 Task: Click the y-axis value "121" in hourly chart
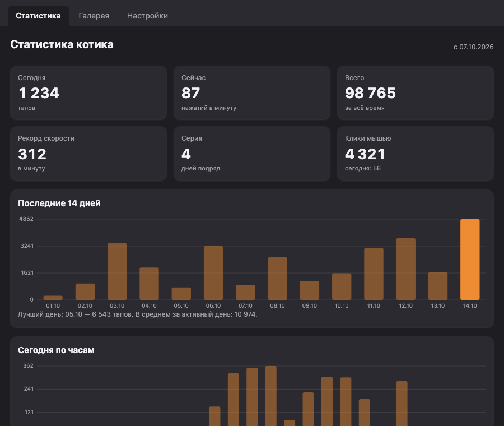point(29,412)
